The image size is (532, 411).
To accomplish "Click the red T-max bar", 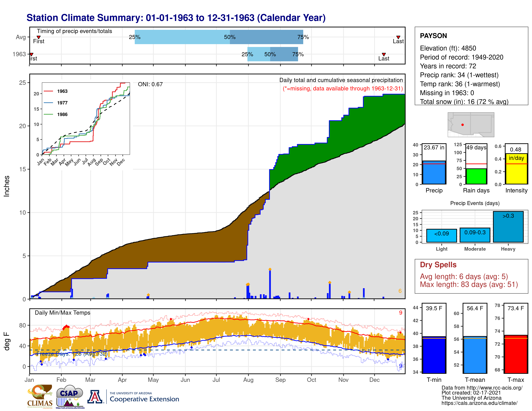I will click(x=516, y=354).
